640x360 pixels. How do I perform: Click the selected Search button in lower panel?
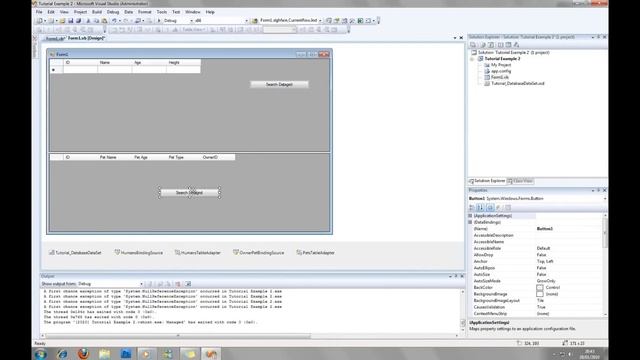coord(189,192)
